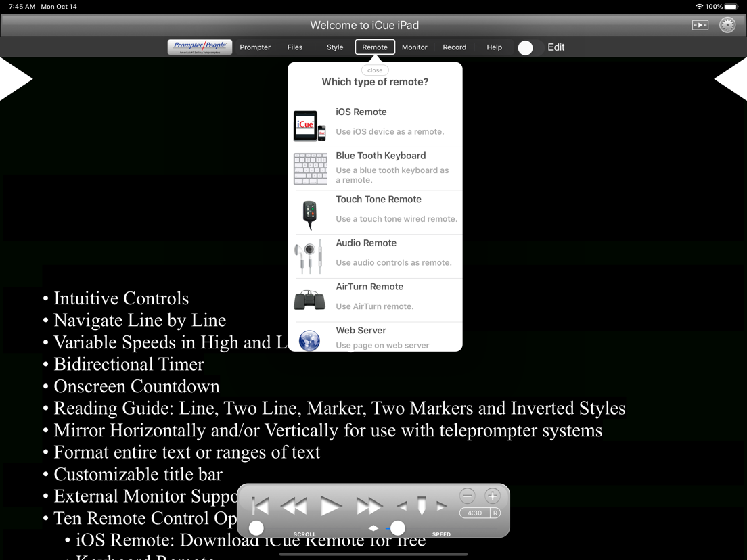
Task: Decrease timer with minus button
Action: [x=468, y=496]
